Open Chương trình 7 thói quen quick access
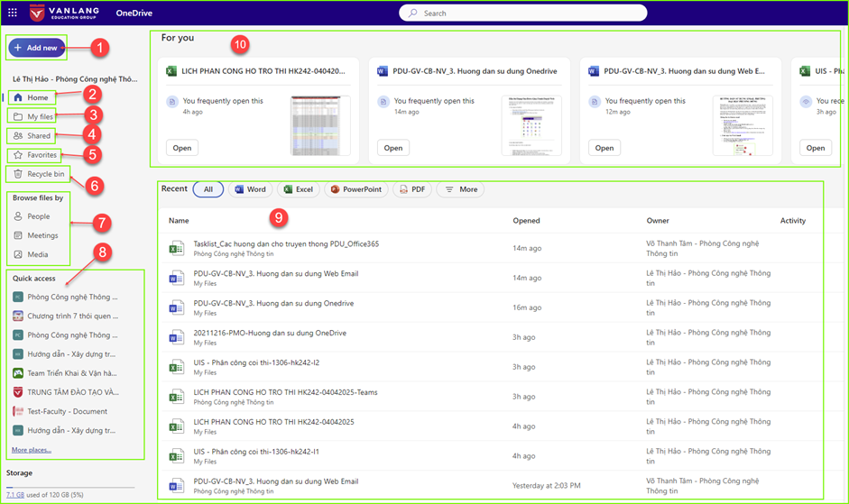Image resolution: width=849 pixels, height=504 pixels. [66, 316]
